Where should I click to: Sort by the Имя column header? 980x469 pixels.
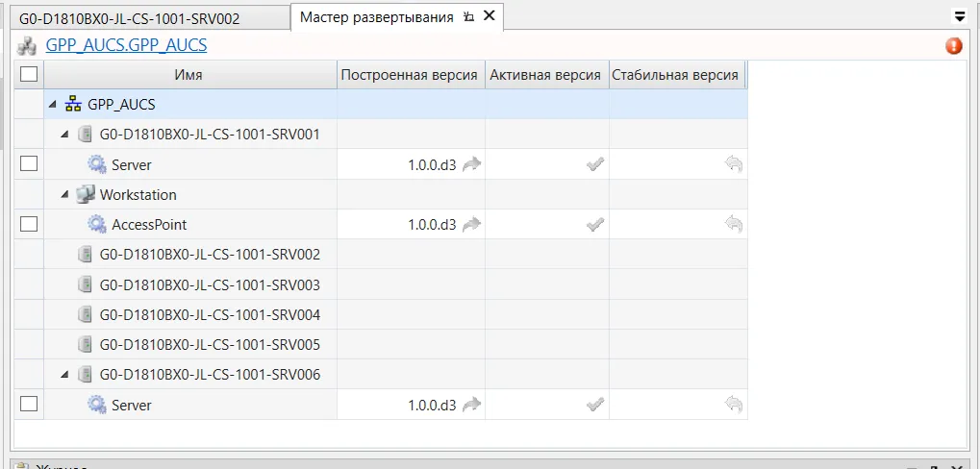tap(190, 75)
